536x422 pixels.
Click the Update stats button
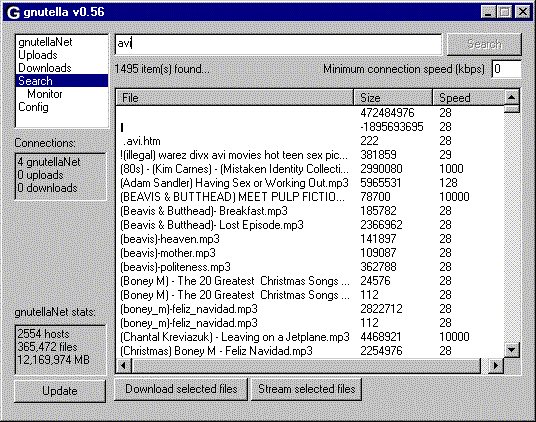(60, 391)
